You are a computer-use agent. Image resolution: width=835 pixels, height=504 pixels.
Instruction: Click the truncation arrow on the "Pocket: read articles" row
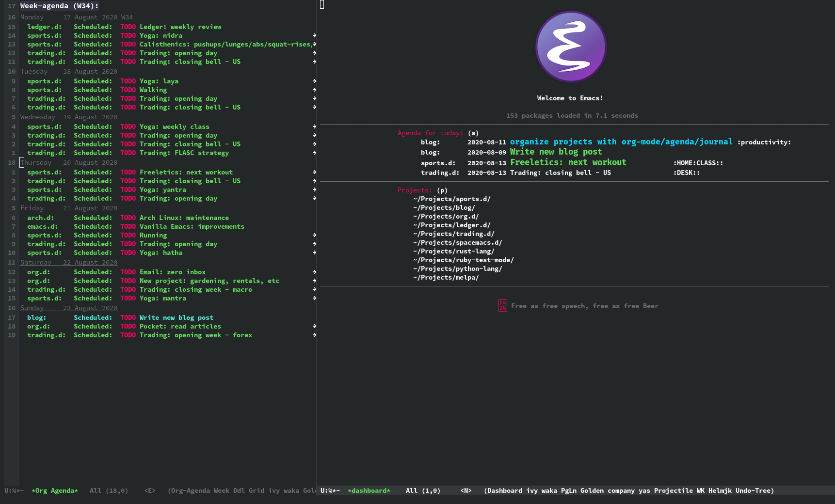[314, 326]
